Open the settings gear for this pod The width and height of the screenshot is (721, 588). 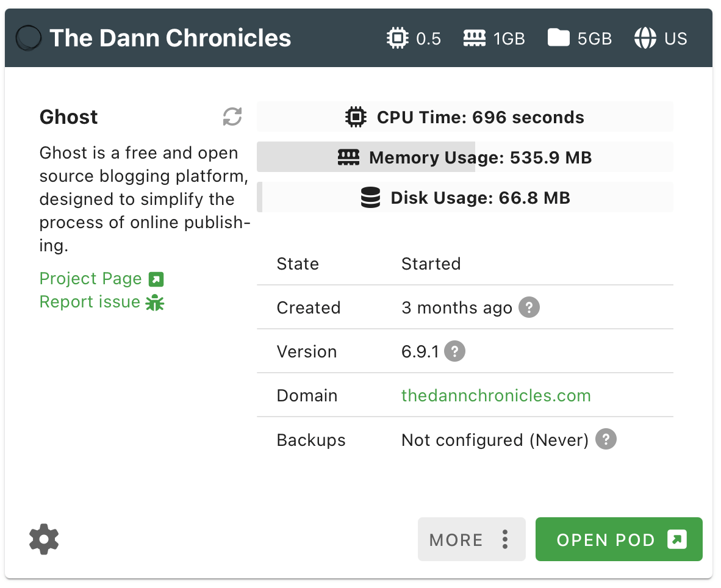coord(43,539)
